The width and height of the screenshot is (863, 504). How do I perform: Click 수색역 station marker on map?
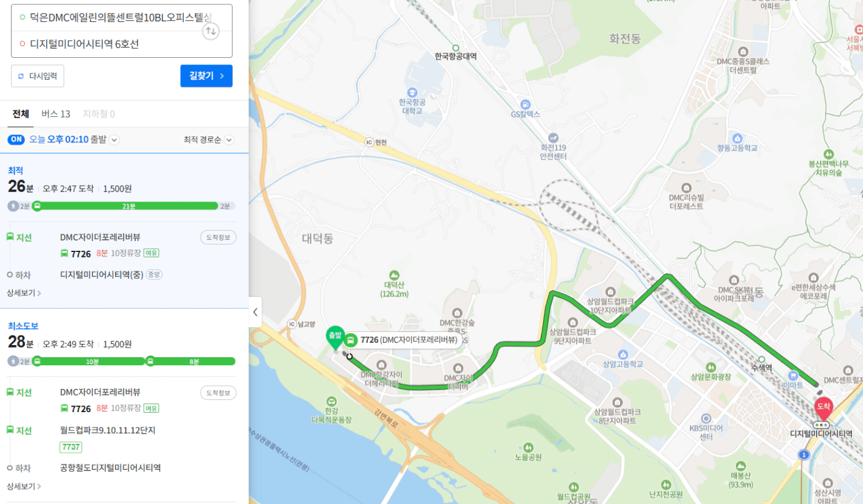coord(761,359)
